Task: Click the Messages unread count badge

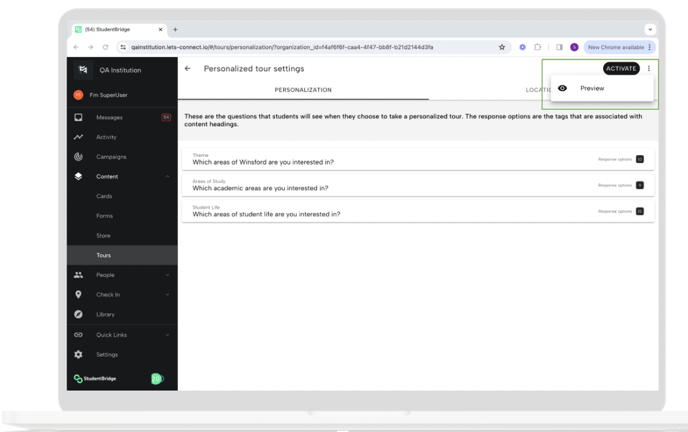Action: pyautogui.click(x=166, y=117)
